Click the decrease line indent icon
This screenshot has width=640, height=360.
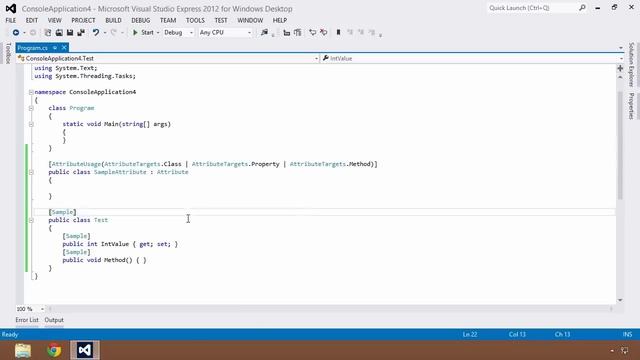pyautogui.click(x=287, y=32)
